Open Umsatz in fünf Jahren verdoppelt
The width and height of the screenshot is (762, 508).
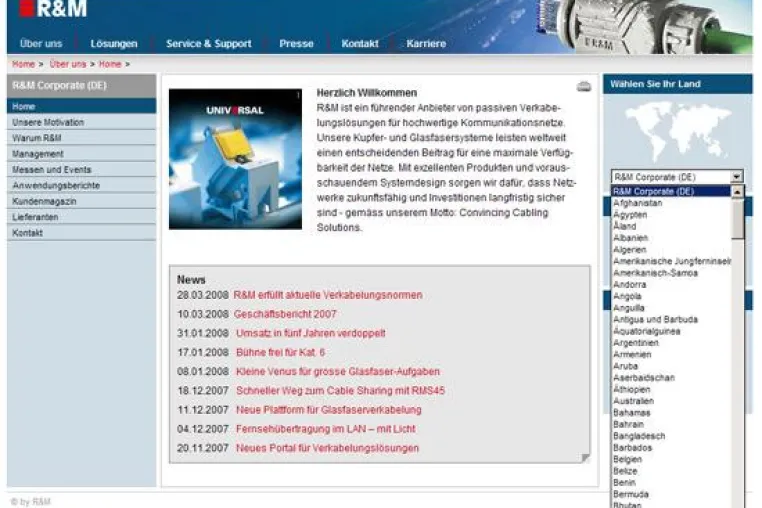click(311, 333)
